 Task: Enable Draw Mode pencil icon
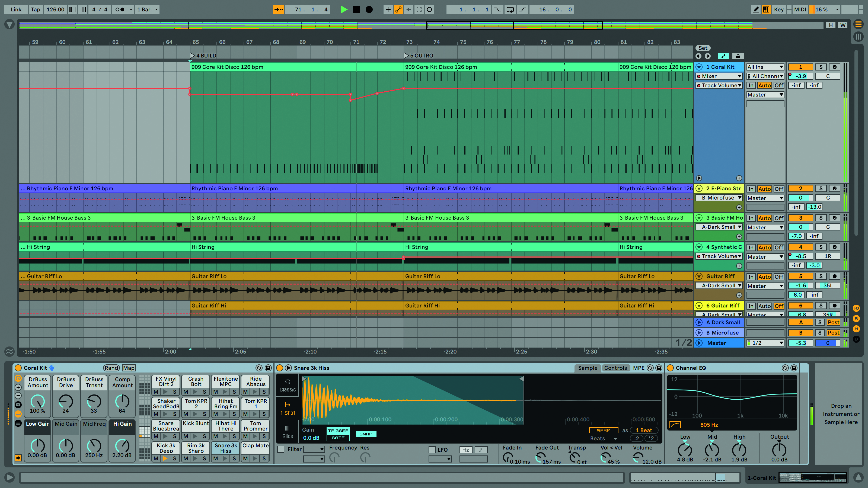coord(756,9)
